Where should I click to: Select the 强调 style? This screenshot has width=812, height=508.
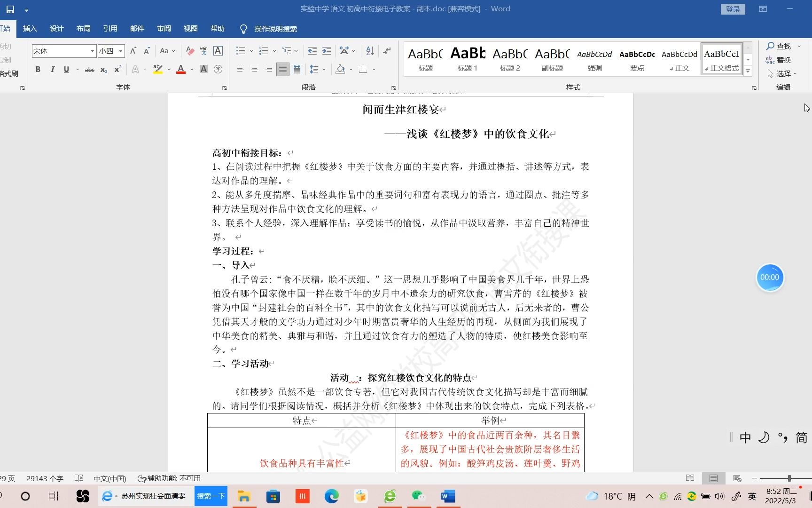[594, 59]
